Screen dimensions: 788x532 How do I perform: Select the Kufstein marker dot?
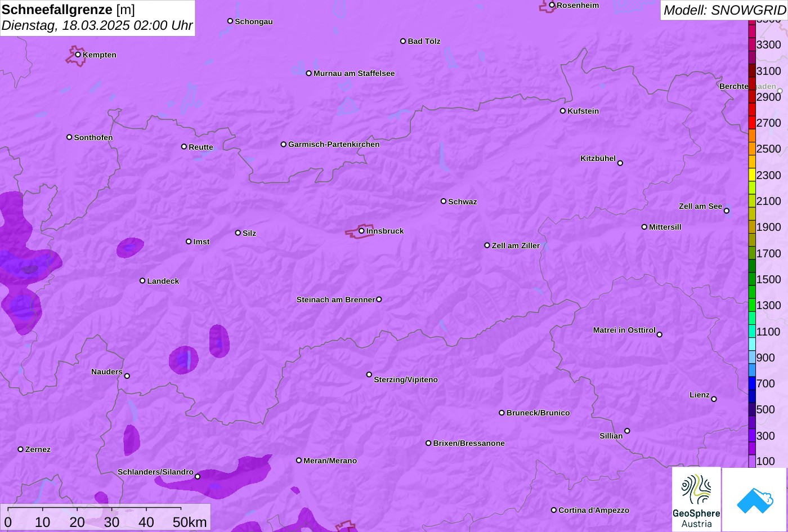(563, 111)
